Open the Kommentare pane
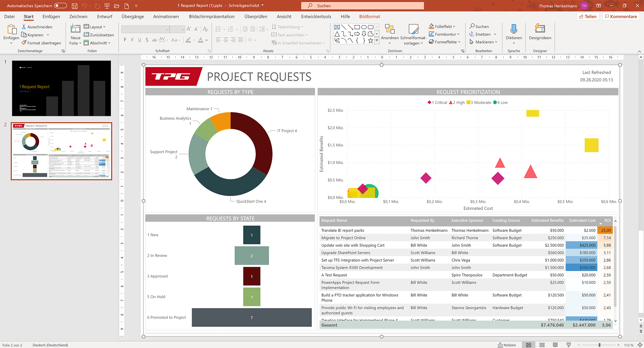 (x=620, y=16)
